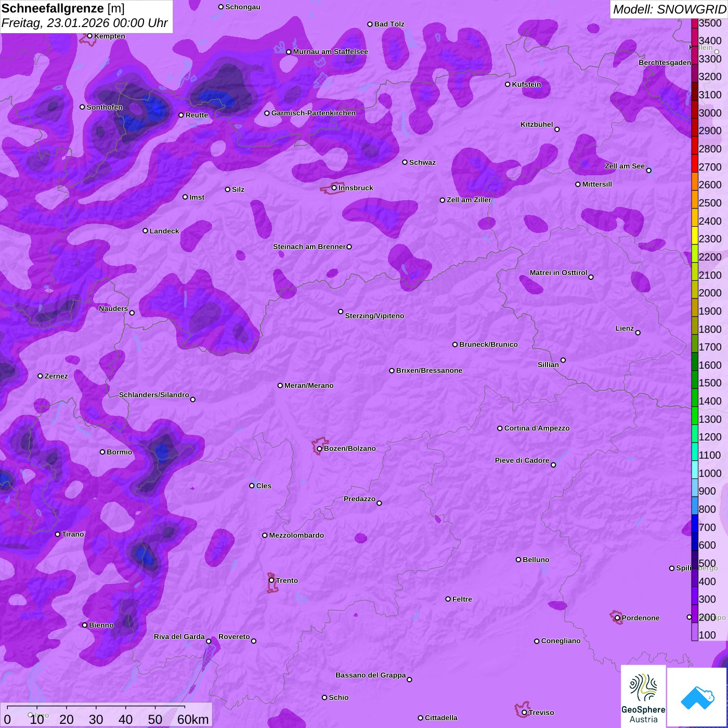Click the Cles label
Screen dimensions: 728x728
[x=264, y=486]
